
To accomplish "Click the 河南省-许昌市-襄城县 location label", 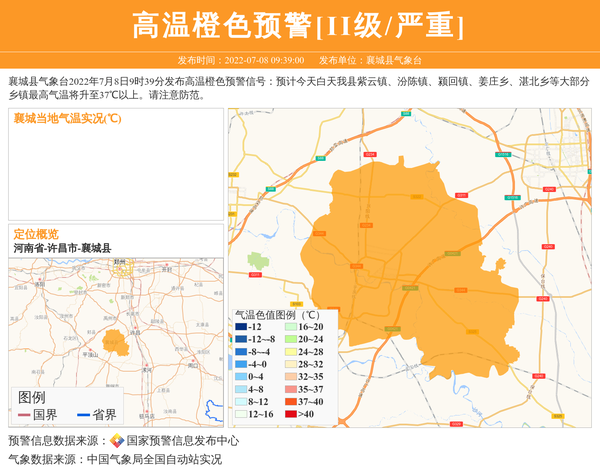I will coord(62,248).
